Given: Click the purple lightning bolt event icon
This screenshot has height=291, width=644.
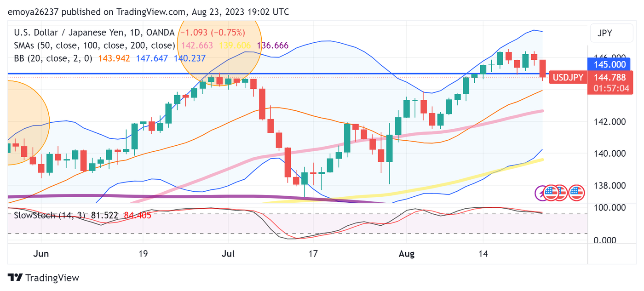Looking at the screenshot, I should (541, 193).
